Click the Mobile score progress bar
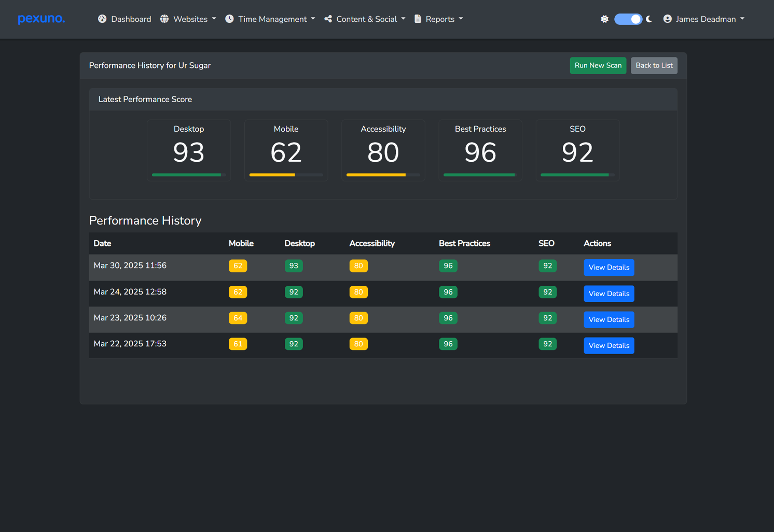774x532 pixels. point(286,175)
